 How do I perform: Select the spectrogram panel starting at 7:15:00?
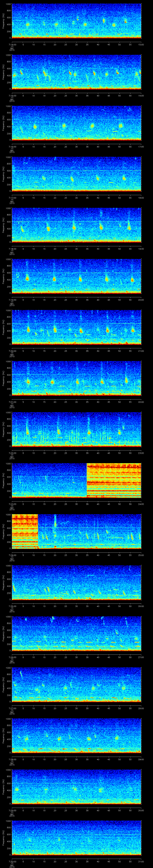coord(77,72)
